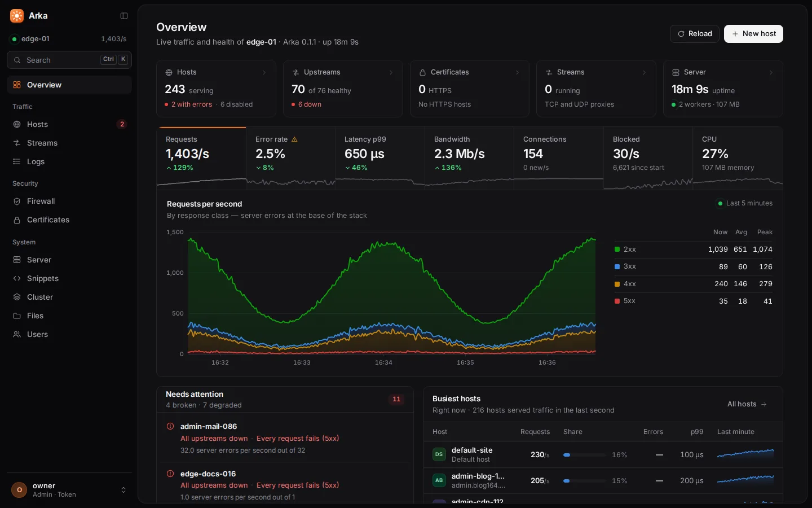The image size is (812, 508).
Task: Open the owner account switcher
Action: pyautogui.click(x=69, y=489)
